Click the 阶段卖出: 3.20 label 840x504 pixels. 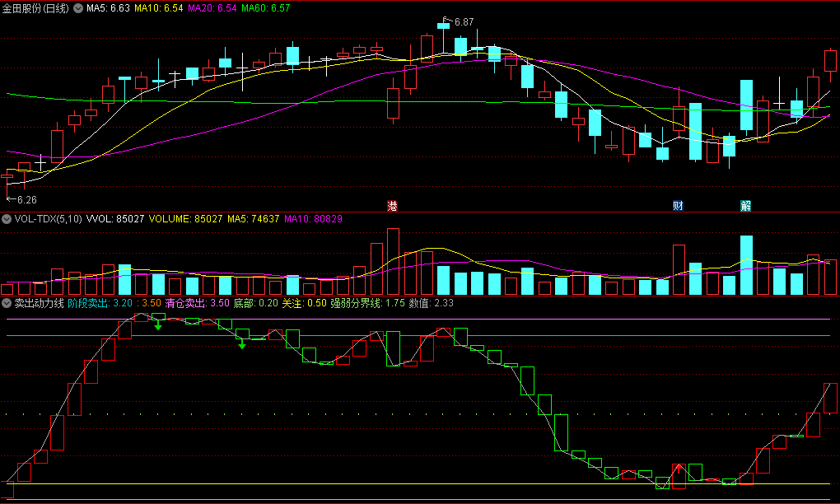(x=100, y=303)
